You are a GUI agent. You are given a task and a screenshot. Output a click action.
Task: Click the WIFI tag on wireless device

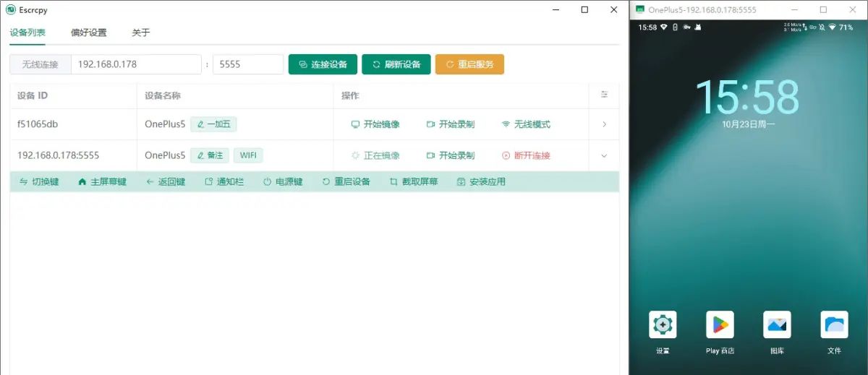pos(248,155)
